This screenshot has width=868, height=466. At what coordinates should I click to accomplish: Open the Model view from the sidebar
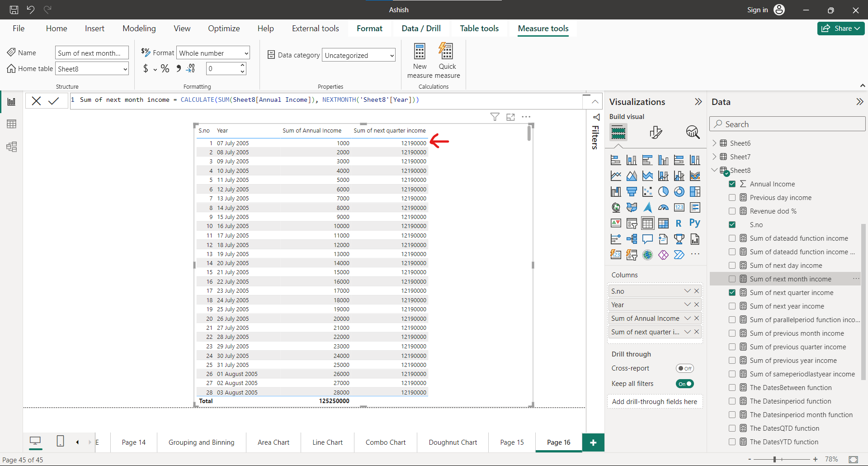(x=11, y=147)
